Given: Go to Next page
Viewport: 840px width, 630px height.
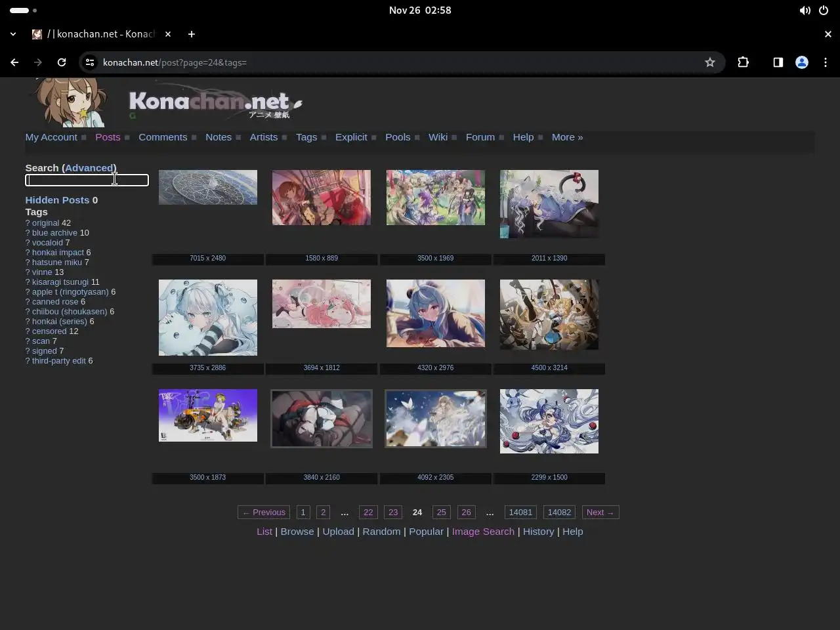Looking at the screenshot, I should tap(600, 513).
